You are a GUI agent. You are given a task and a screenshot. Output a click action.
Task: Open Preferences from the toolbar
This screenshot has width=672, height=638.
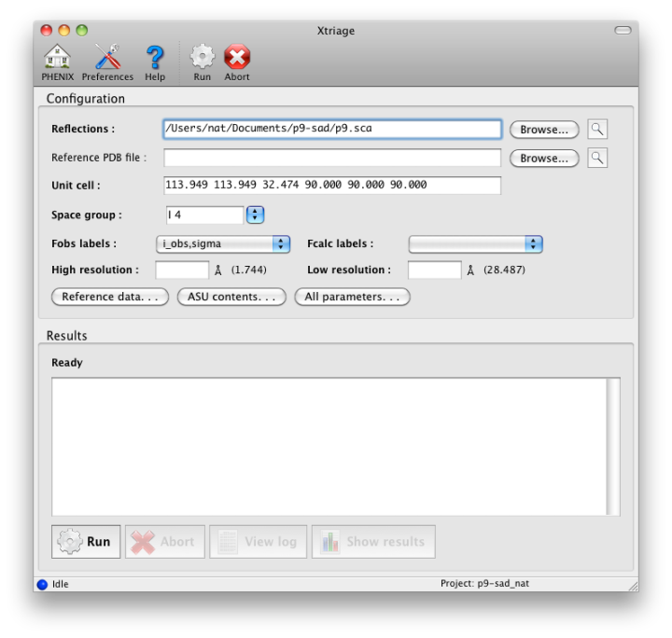[107, 59]
